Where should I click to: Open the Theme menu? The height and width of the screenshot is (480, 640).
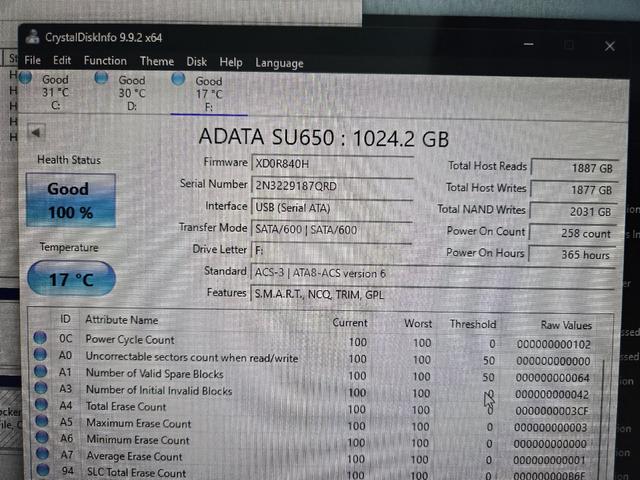pyautogui.click(x=157, y=62)
